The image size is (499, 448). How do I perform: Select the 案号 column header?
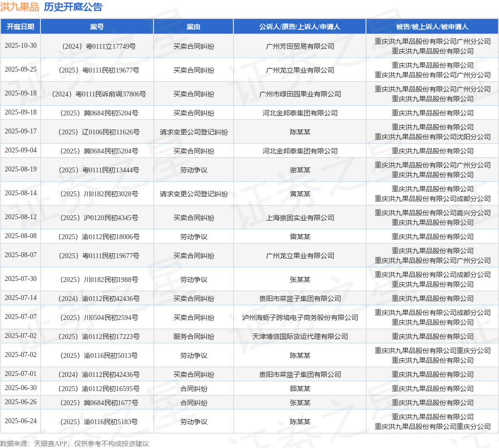(97, 27)
